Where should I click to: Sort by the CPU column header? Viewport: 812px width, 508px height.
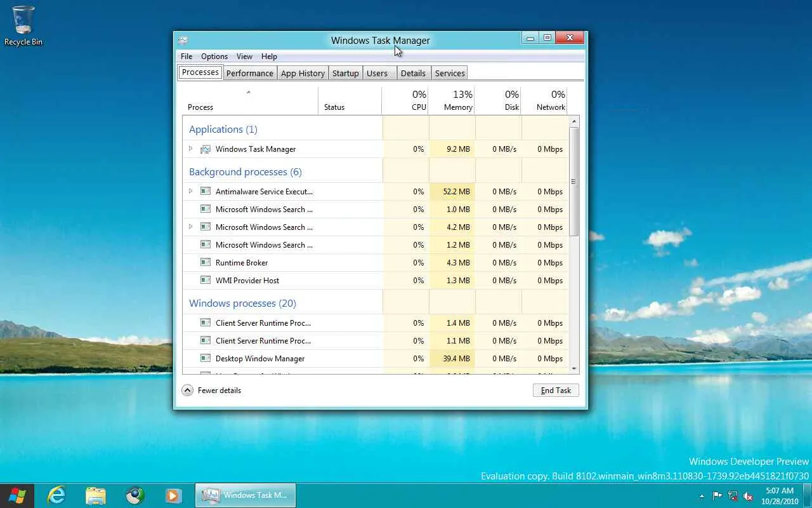(x=405, y=101)
